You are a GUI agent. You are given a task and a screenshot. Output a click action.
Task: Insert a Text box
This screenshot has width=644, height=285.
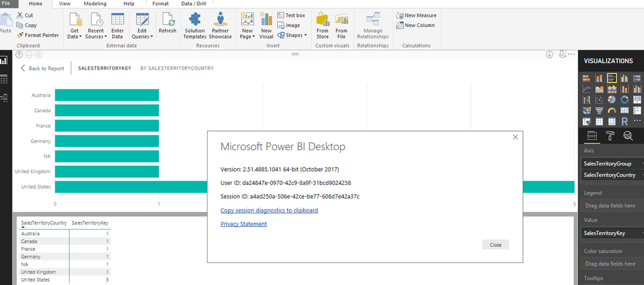[x=291, y=15]
